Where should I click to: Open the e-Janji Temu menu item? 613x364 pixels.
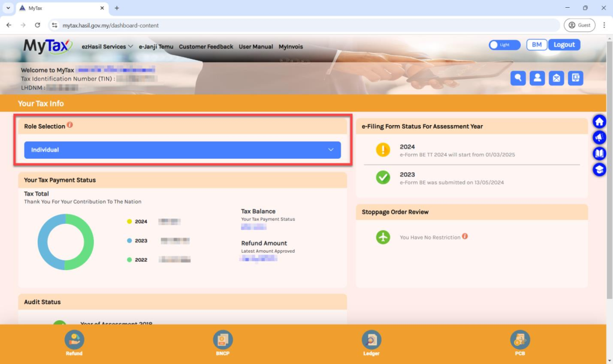156,47
